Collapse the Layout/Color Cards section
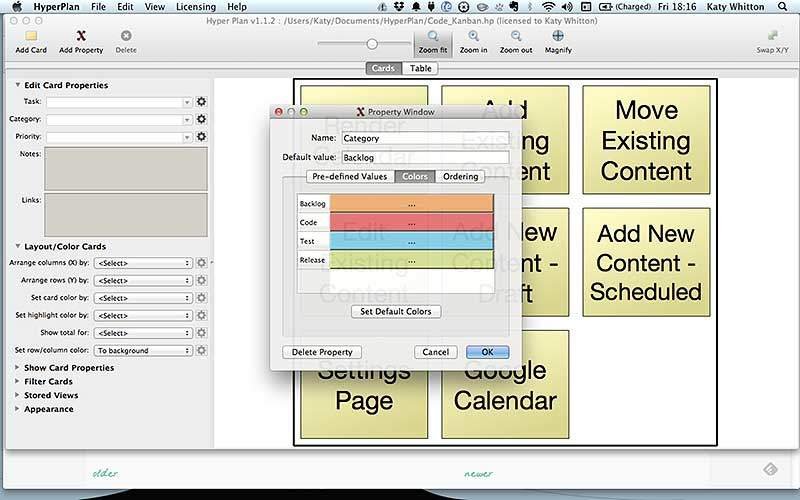This screenshot has width=800, height=500. (17, 246)
